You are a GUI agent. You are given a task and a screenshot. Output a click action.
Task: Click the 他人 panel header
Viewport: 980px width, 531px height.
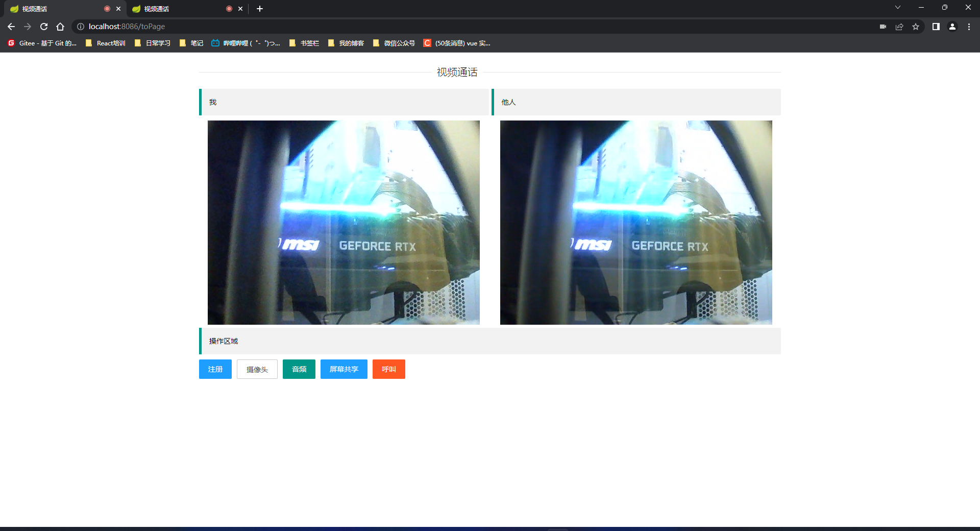point(636,102)
